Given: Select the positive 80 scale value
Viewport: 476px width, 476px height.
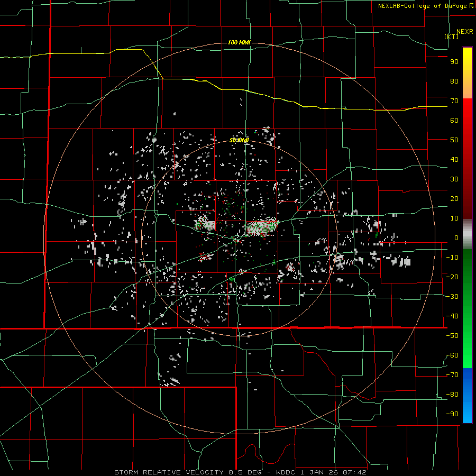Looking at the screenshot, I should click(454, 81).
